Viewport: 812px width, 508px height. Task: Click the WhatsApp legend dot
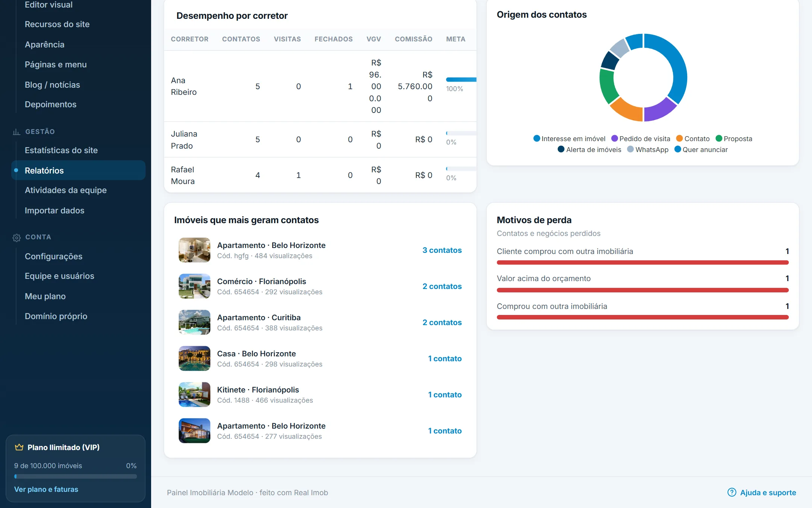[630, 149]
